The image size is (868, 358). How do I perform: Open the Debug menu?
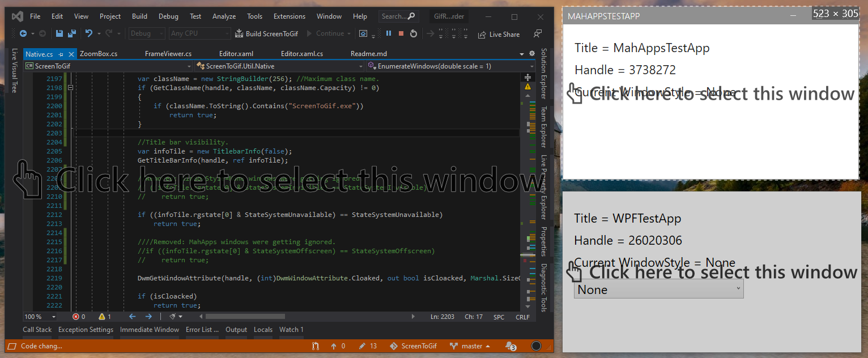[168, 16]
